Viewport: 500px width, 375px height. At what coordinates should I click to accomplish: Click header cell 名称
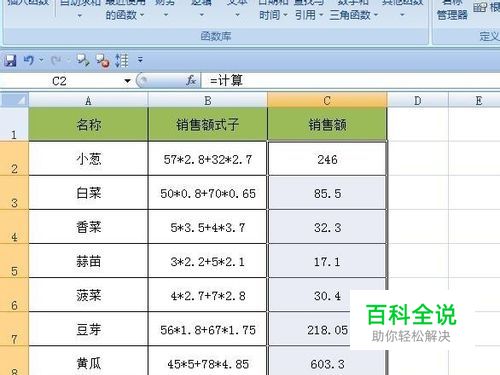[88, 125]
